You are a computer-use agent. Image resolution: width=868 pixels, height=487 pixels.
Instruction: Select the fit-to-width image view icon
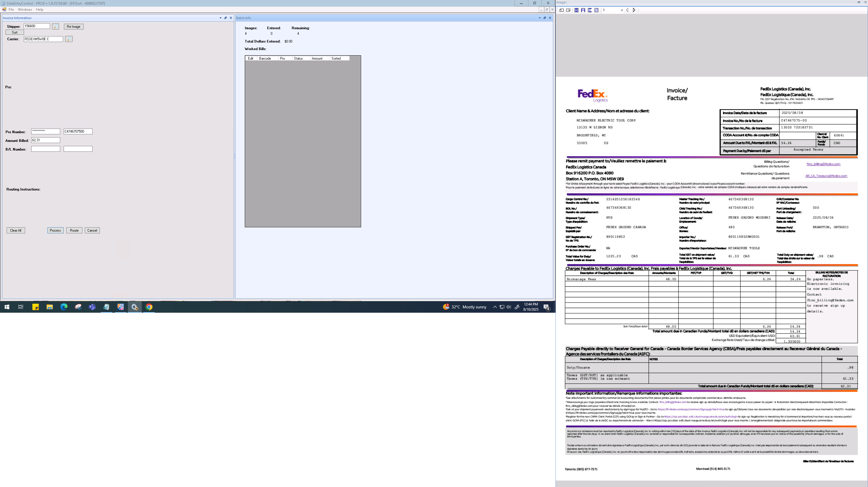tap(583, 10)
